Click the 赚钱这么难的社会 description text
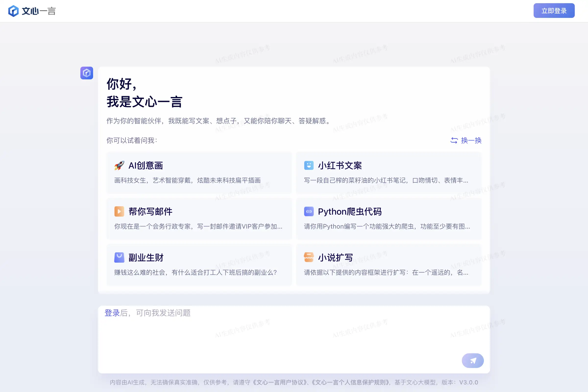 point(196,272)
